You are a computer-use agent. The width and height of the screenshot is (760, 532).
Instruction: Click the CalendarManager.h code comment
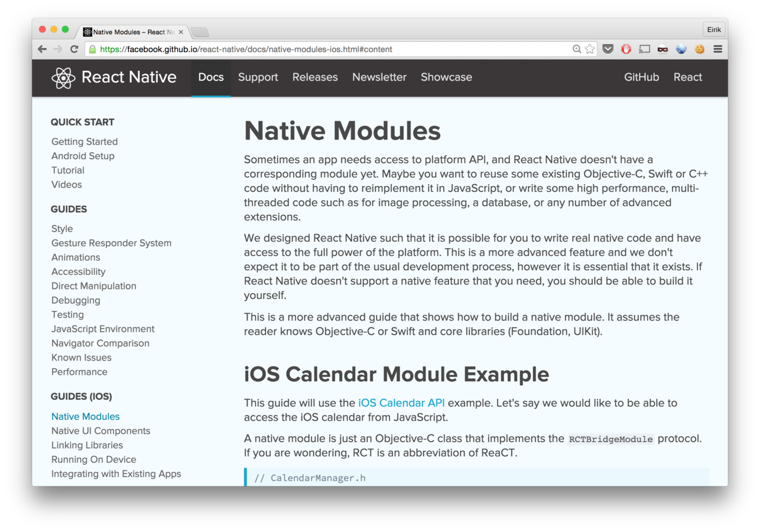pos(310,478)
